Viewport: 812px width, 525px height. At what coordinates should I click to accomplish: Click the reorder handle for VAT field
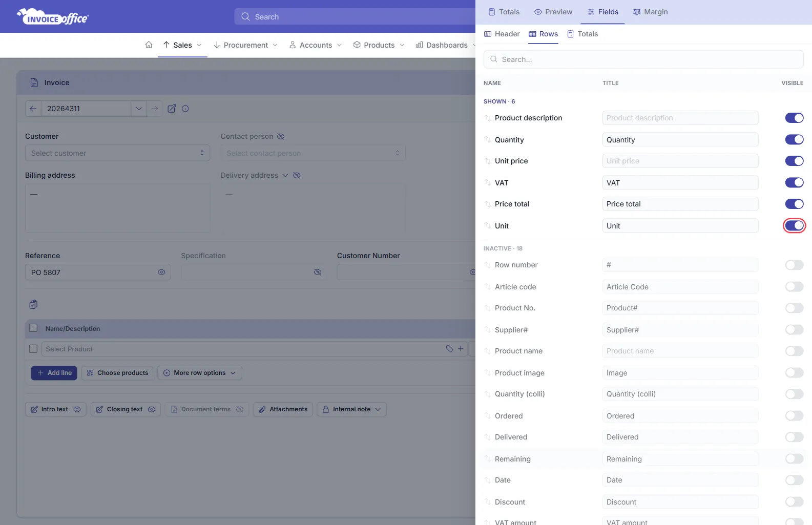[x=488, y=183]
